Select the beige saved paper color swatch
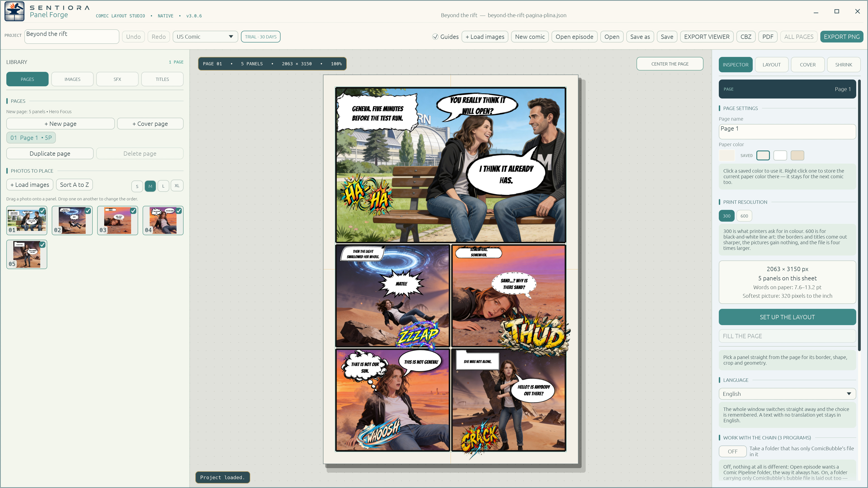Image resolution: width=868 pixels, height=488 pixels. [x=797, y=155]
